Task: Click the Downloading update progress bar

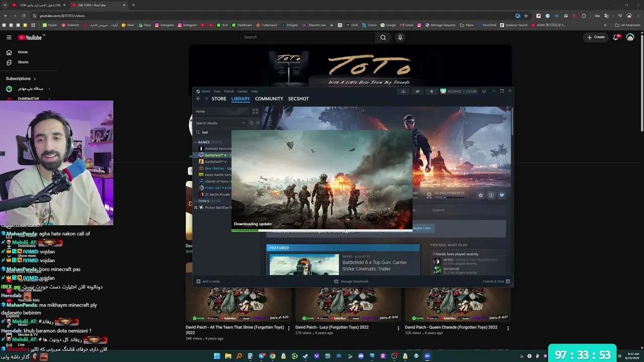Action: pyautogui.click(x=322, y=231)
